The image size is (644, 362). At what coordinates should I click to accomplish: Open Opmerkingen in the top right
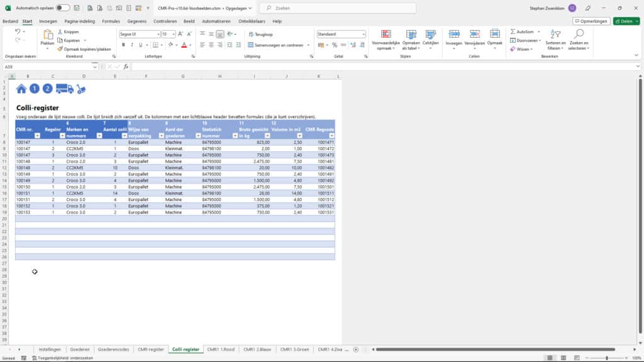591,20
